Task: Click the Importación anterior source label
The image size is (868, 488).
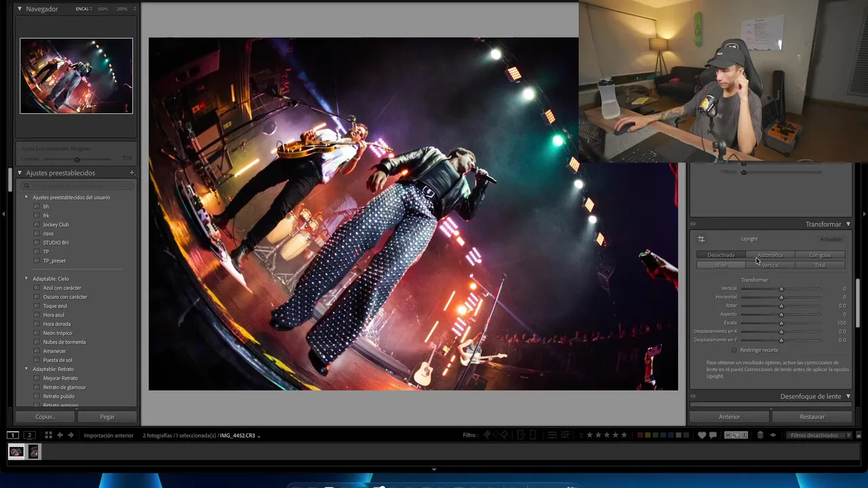Action: click(x=108, y=435)
